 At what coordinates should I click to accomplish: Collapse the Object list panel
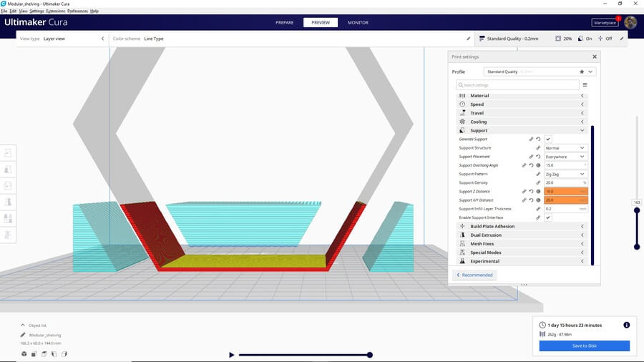23,325
